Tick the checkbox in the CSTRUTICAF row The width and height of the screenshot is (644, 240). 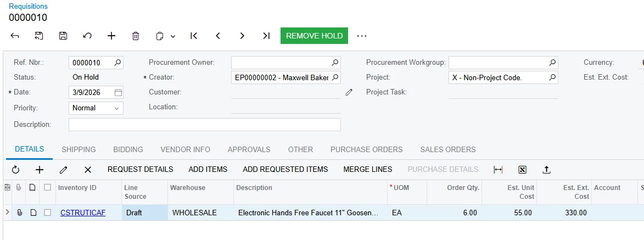coord(48,213)
